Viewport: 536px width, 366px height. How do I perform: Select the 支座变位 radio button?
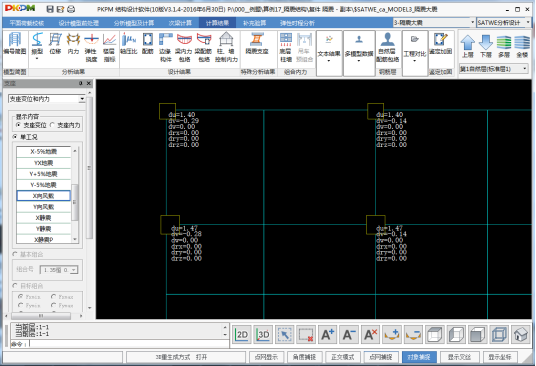[18, 125]
